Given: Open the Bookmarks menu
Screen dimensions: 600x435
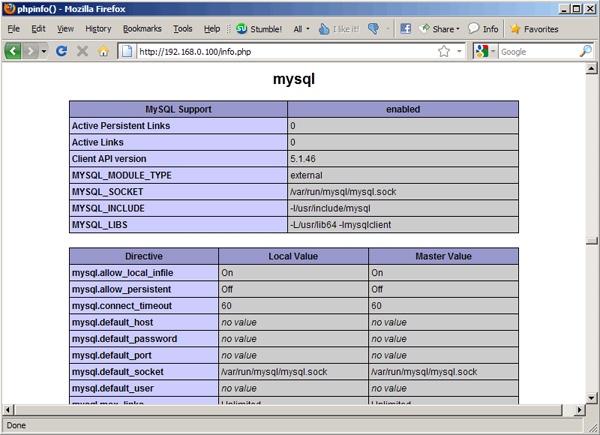Looking at the screenshot, I should point(142,29).
